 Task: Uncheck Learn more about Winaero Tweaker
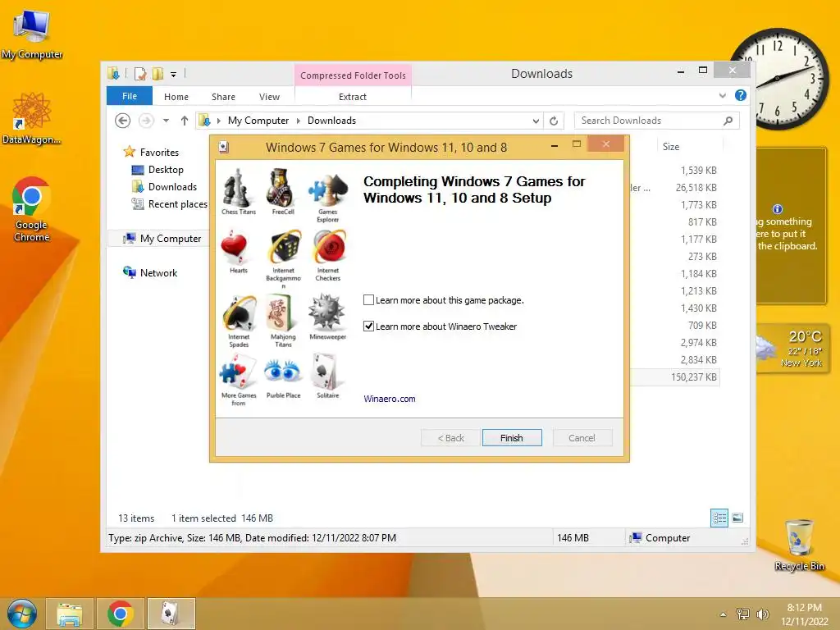[x=368, y=326]
